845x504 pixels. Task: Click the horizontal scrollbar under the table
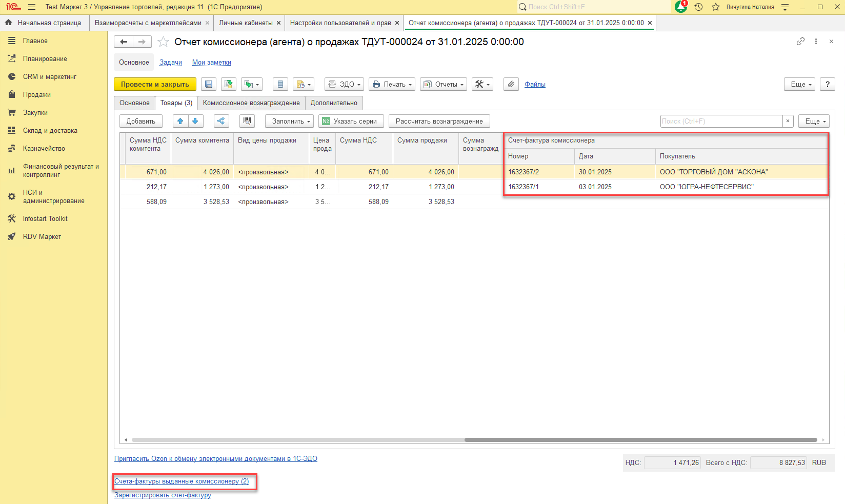640,440
